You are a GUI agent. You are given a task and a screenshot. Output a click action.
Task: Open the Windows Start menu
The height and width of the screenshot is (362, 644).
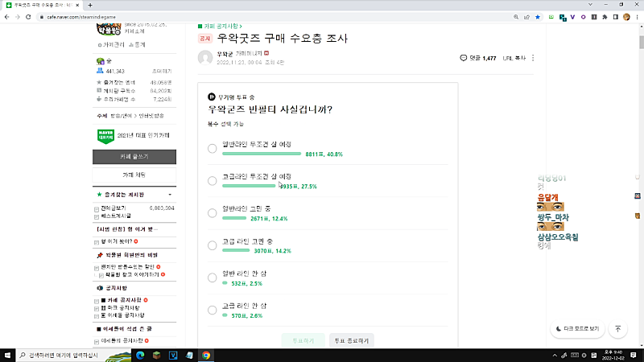pos(7,355)
